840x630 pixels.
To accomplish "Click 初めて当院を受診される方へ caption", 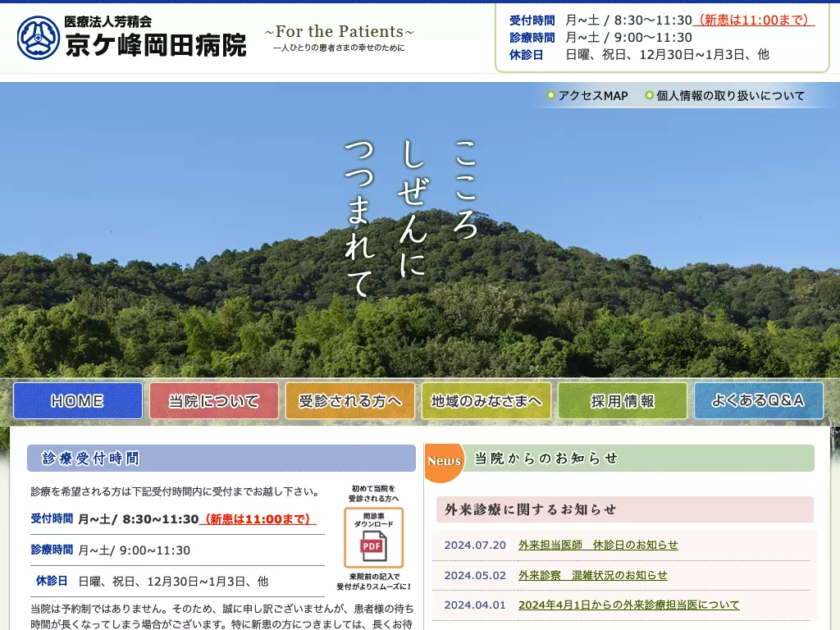I will tap(373, 493).
